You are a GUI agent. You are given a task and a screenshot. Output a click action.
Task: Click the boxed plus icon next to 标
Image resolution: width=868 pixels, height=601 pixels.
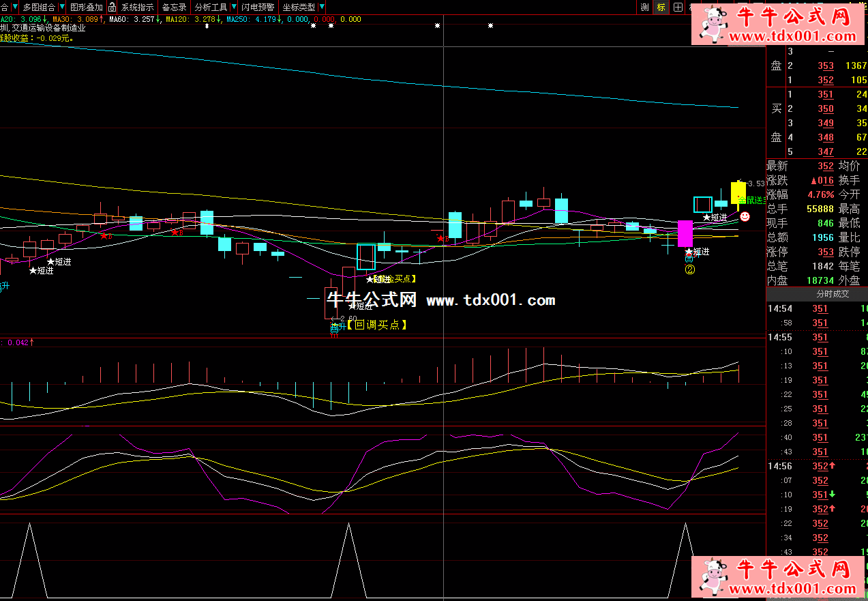(678, 8)
